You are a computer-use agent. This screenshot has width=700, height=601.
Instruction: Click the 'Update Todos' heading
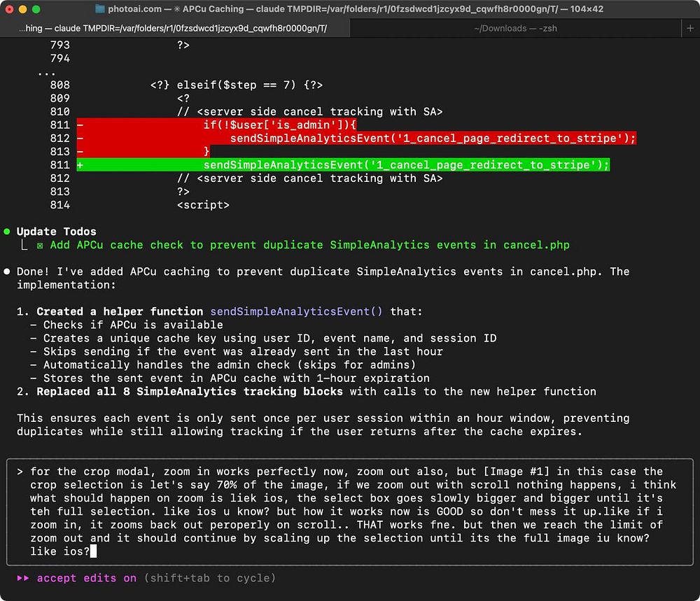coord(56,232)
